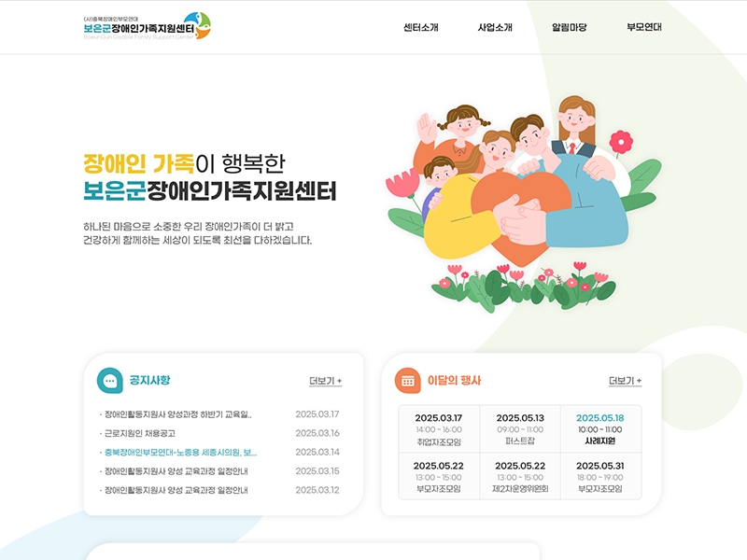Click the 보은군장애인가족지원센터 logo
The height and width of the screenshot is (560, 747).
(x=147, y=26)
